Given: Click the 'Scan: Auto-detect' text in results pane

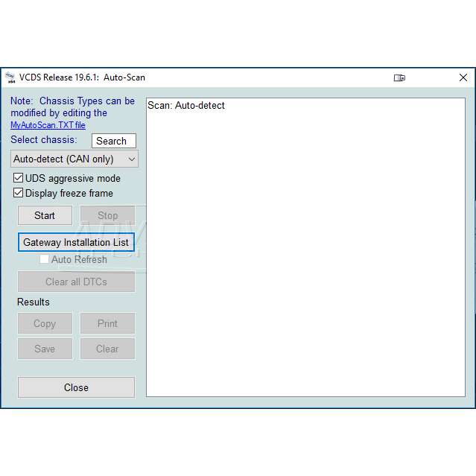Looking at the screenshot, I should (x=186, y=105).
